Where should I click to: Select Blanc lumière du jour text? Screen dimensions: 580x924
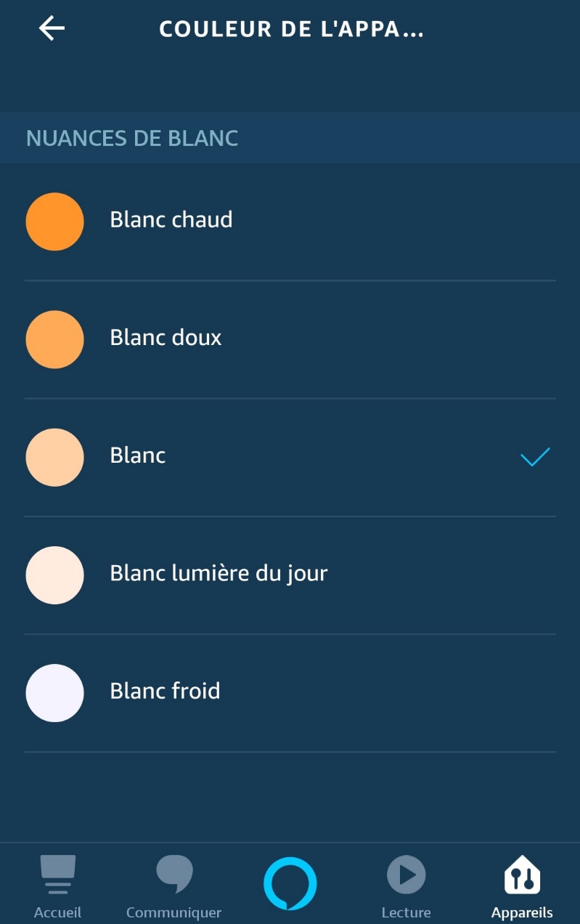[218, 574]
